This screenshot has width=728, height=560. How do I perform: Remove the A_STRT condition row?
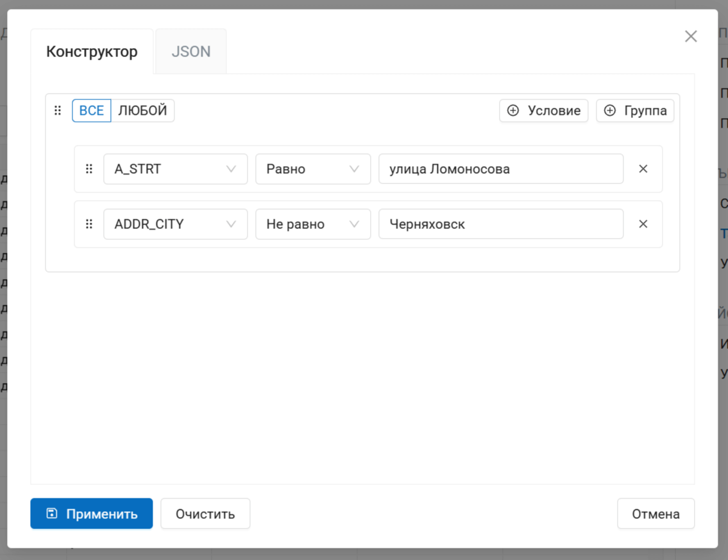pos(643,169)
